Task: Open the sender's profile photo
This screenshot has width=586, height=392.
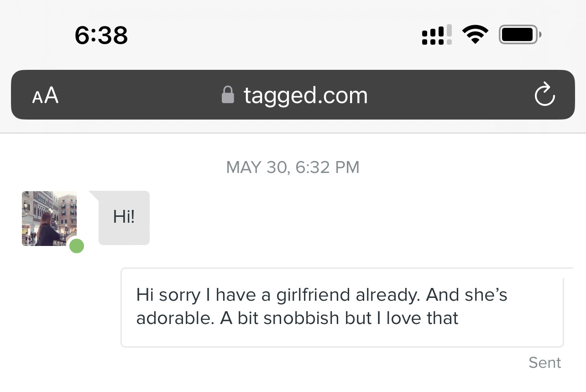Action: pyautogui.click(x=49, y=218)
